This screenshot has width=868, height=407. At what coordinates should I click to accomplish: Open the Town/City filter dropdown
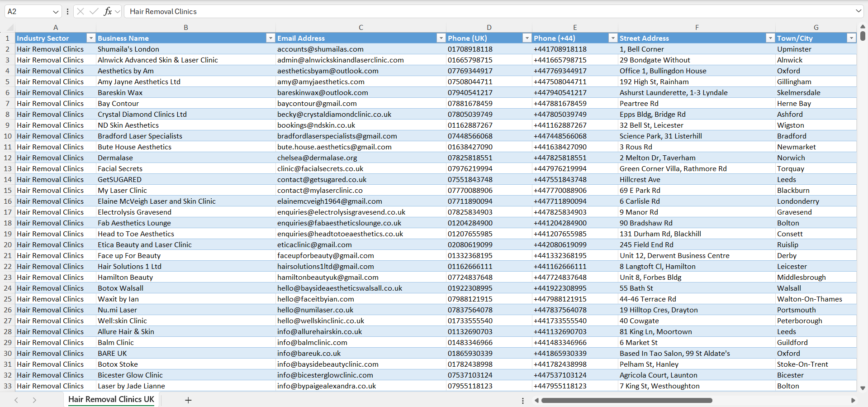tap(851, 38)
